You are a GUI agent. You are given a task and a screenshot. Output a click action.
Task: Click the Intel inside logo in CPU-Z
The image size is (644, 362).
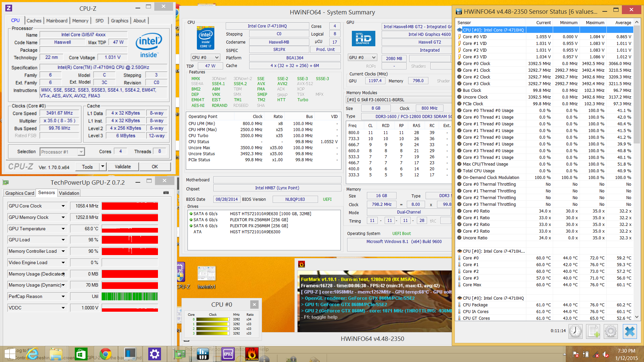pos(149,46)
